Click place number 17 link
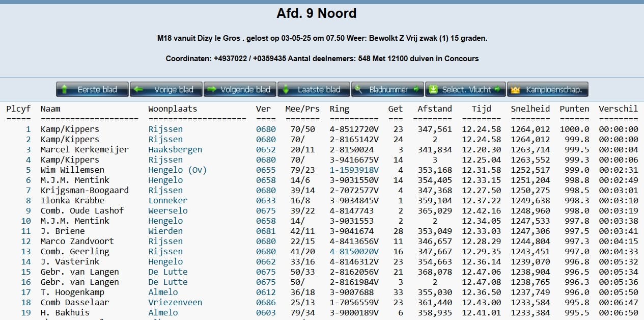The height and width of the screenshot is (320, 644). point(26,292)
